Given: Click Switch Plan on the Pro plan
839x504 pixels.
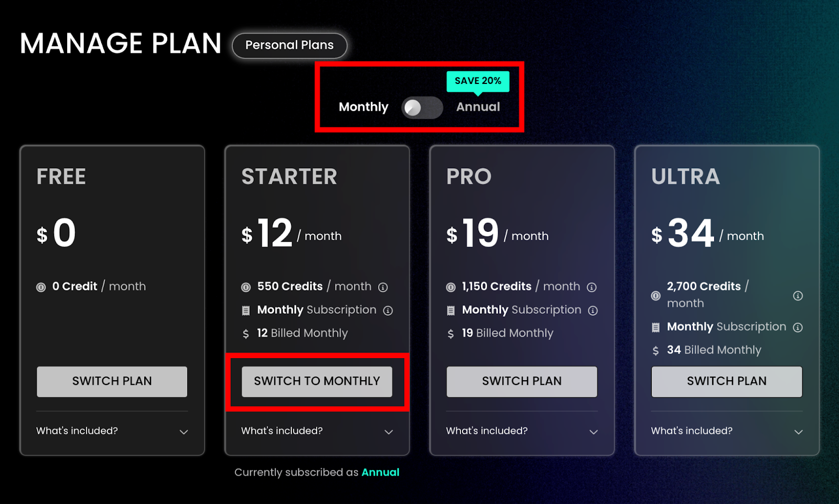Looking at the screenshot, I should coord(521,381).
